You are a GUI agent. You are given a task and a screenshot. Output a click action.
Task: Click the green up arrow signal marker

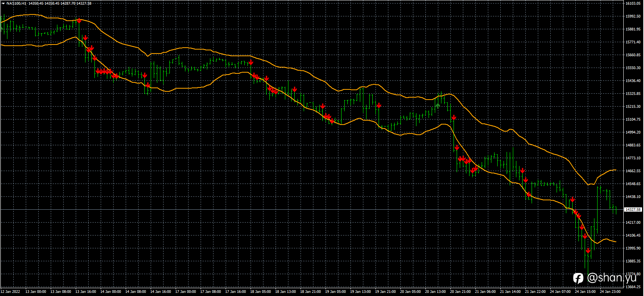click(x=438, y=105)
